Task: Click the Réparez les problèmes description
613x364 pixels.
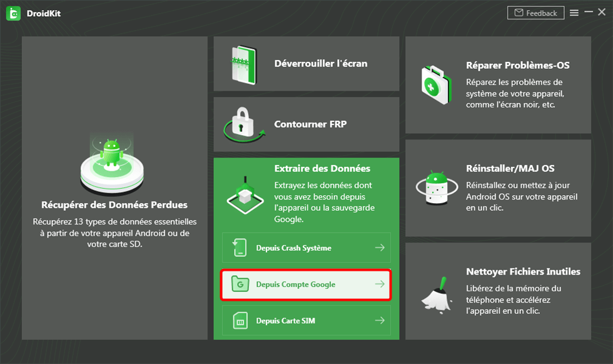Action: (515, 93)
